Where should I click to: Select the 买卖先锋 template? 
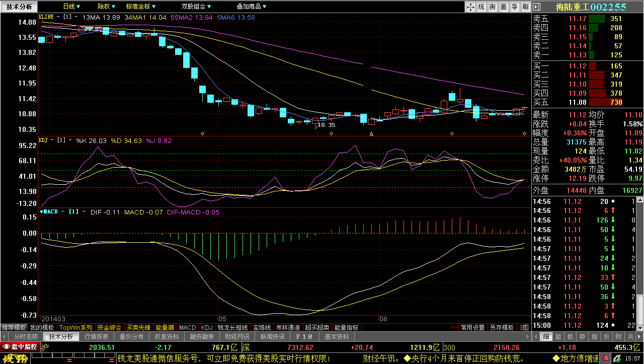pyautogui.click(x=138, y=327)
